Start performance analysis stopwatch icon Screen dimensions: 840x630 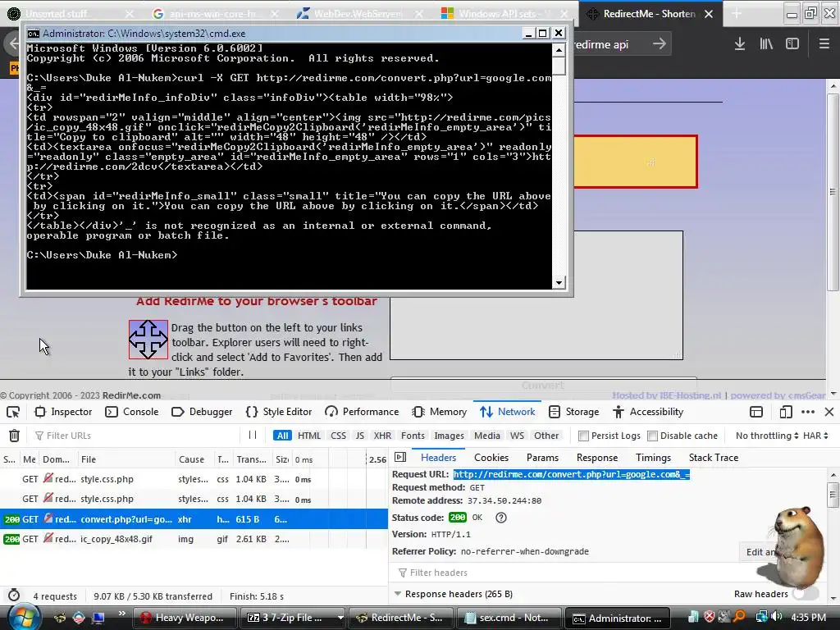[x=14, y=596]
